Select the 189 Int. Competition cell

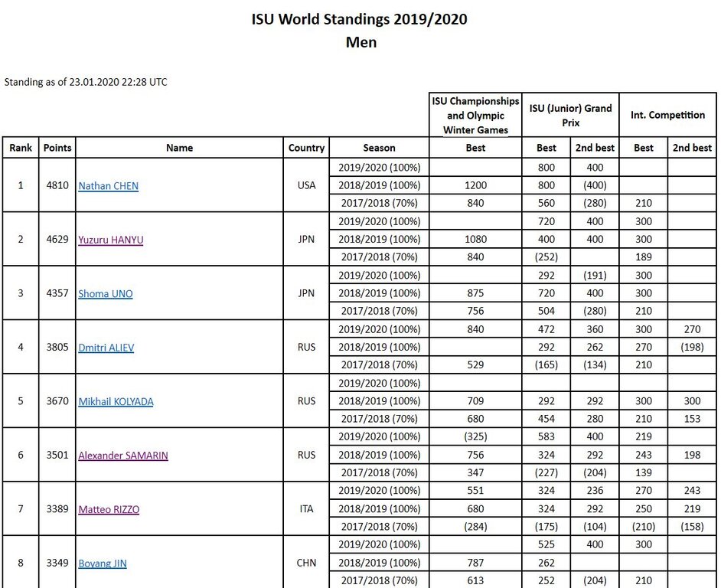644,256
